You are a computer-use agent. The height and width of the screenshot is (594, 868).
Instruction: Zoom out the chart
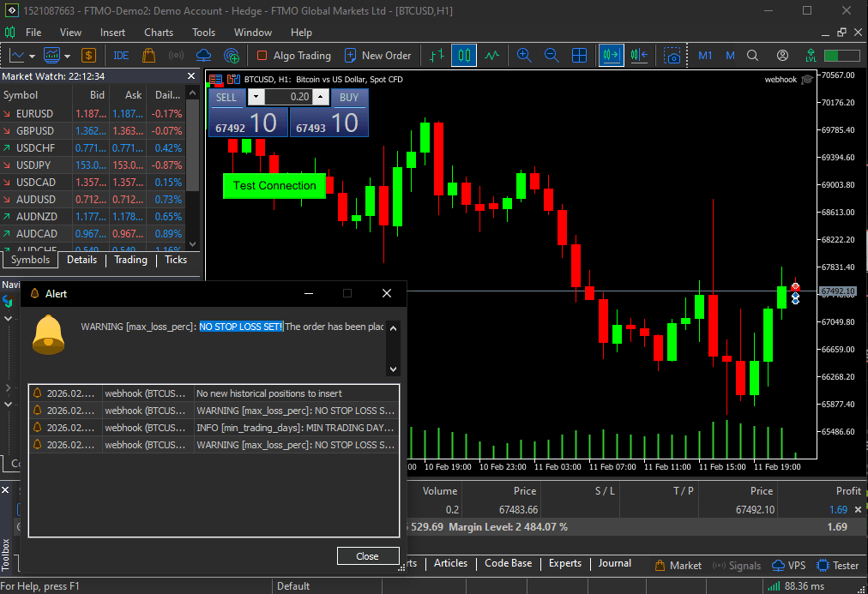click(x=552, y=56)
